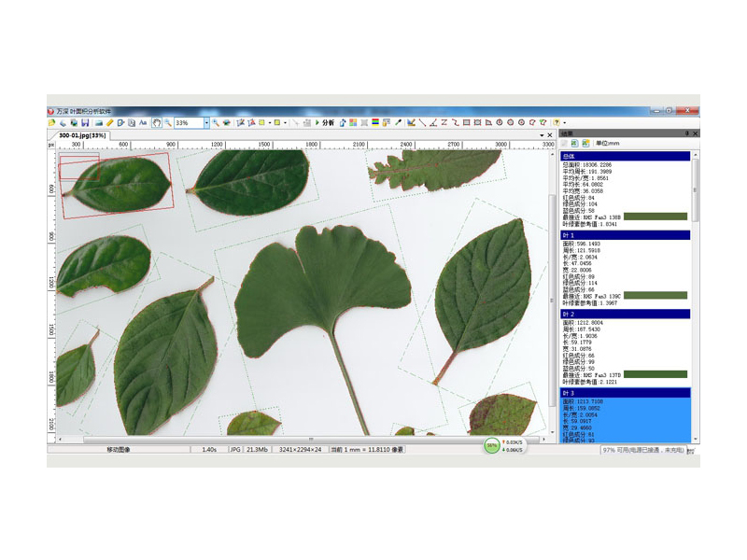Select the 叶 1 result header

point(626,235)
